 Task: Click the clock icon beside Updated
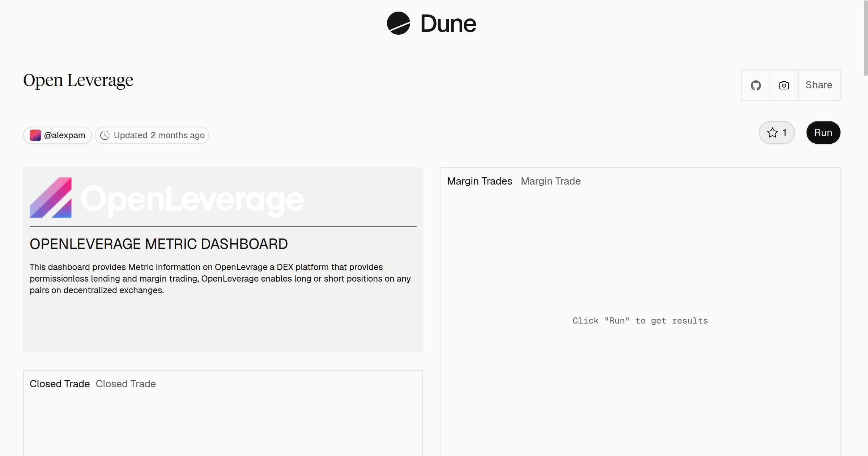tap(105, 135)
